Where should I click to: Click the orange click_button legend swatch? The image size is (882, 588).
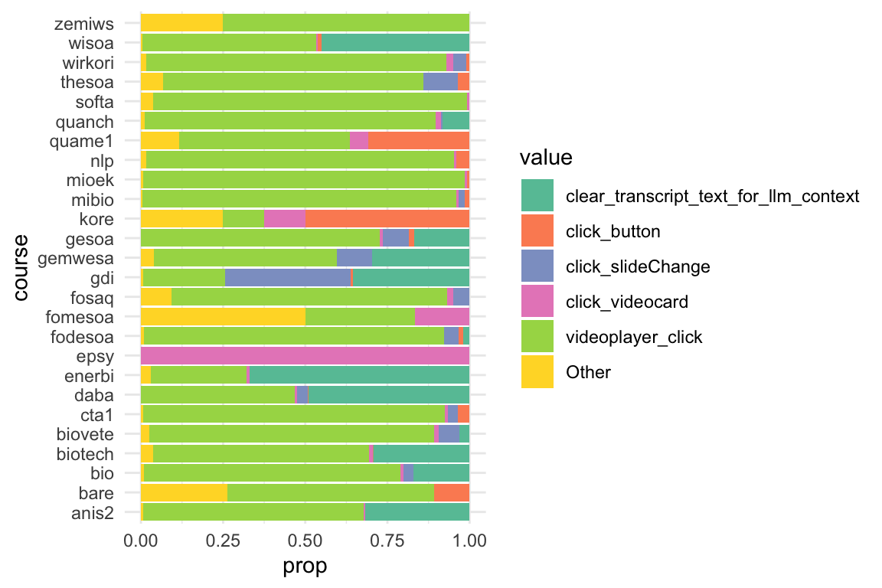537,231
